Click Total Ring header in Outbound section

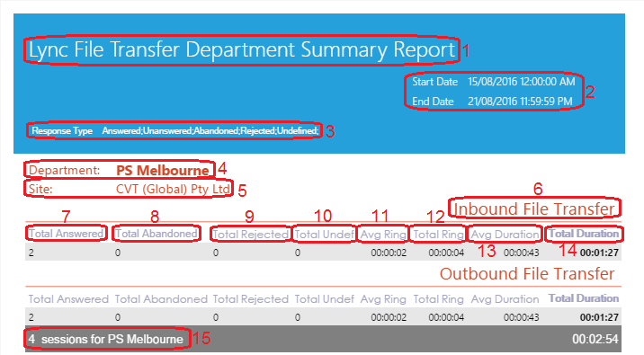click(x=438, y=299)
